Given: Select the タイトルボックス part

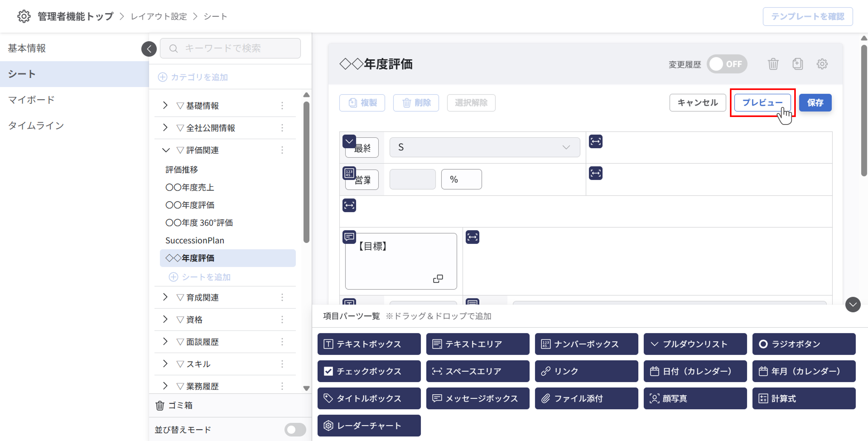Looking at the screenshot, I should click(369, 399).
